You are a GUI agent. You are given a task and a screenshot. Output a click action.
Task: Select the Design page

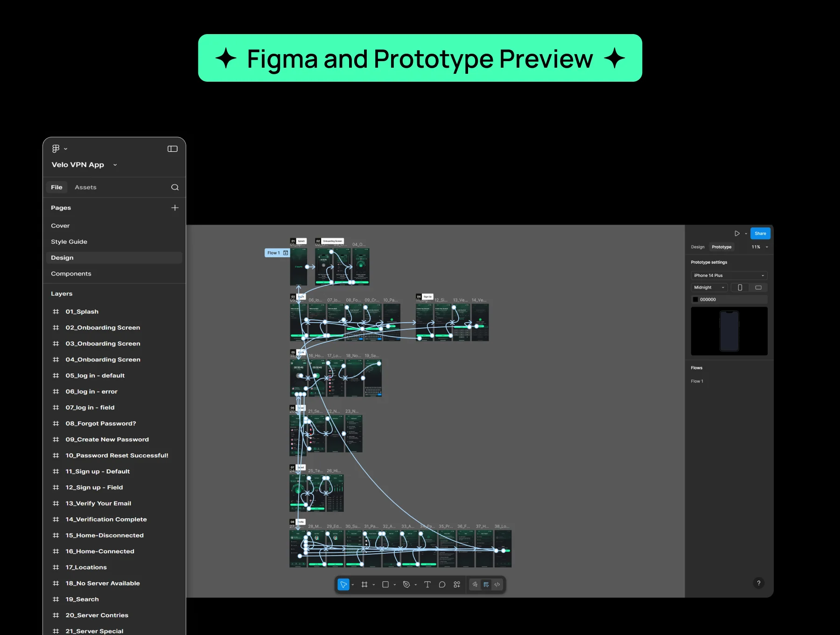pyautogui.click(x=114, y=258)
